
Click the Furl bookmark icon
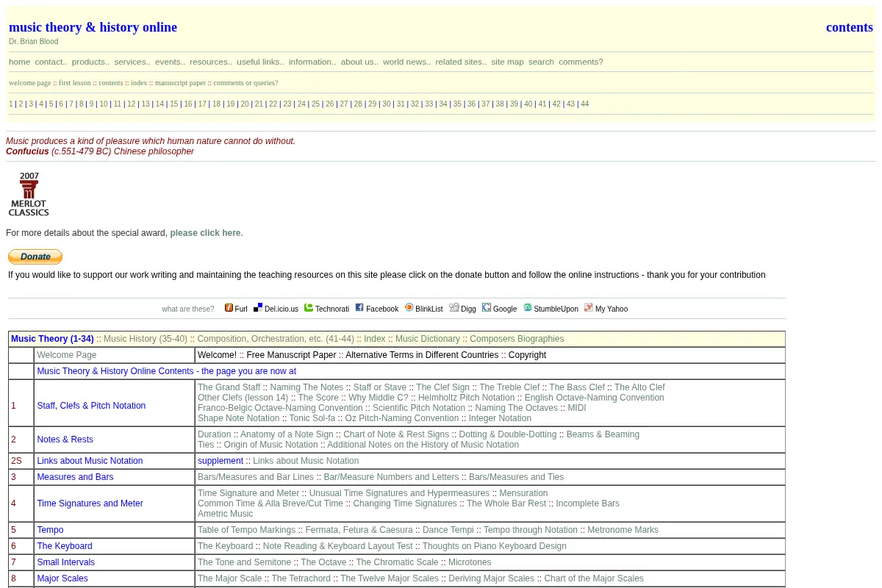point(229,308)
